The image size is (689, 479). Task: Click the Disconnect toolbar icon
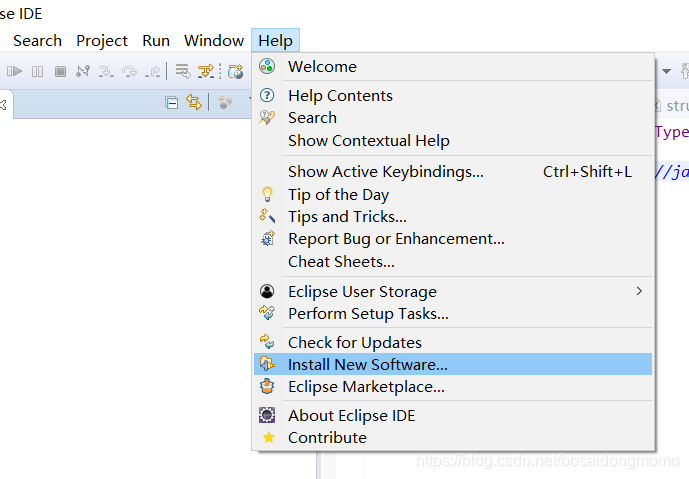pyautogui.click(x=83, y=71)
